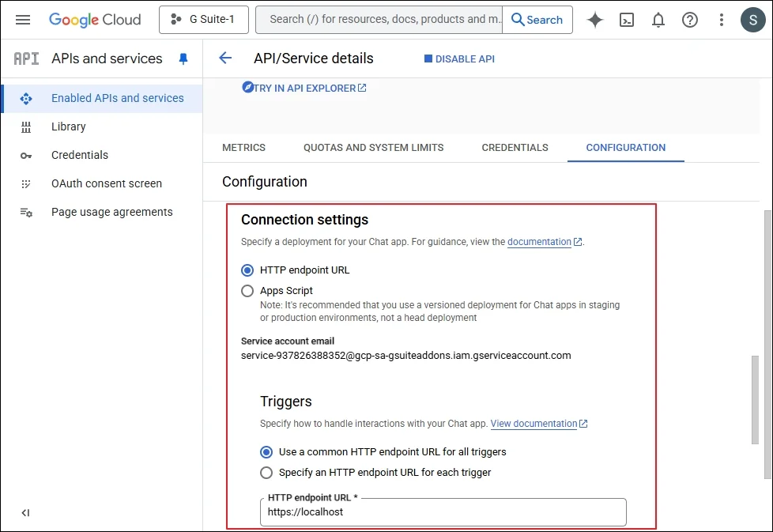Click the APIs and services sidebar title
This screenshot has height=532, width=773.
point(107,58)
